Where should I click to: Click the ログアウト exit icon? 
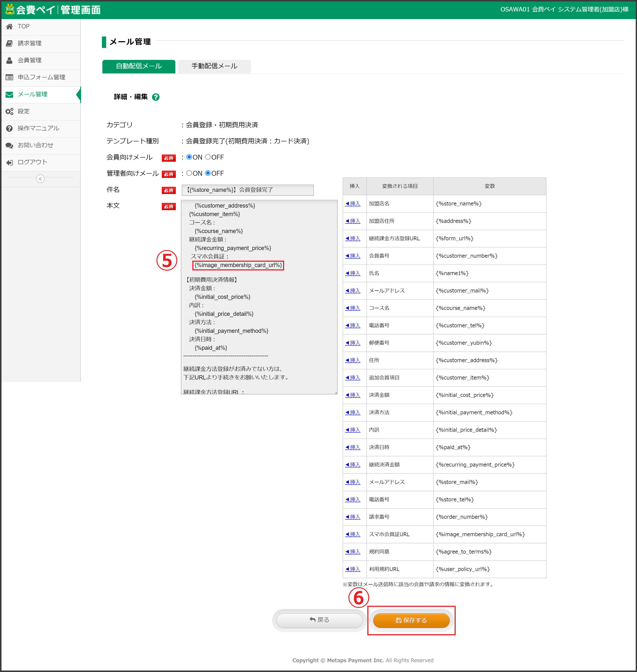[9, 162]
